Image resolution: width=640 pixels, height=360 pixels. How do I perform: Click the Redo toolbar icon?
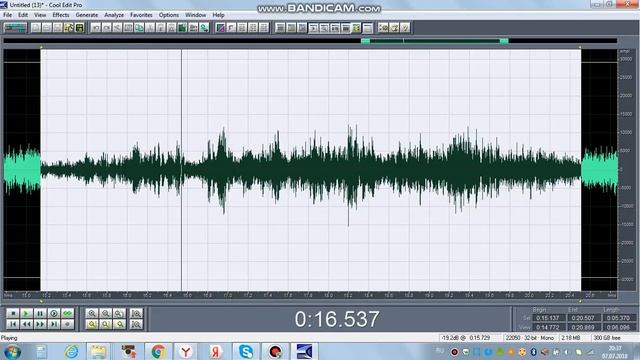pos(107,28)
